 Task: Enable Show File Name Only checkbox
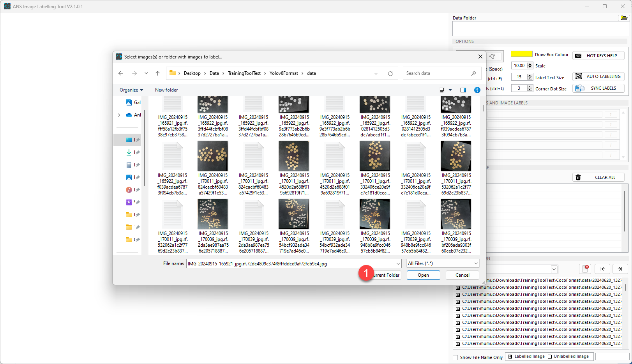click(x=455, y=357)
